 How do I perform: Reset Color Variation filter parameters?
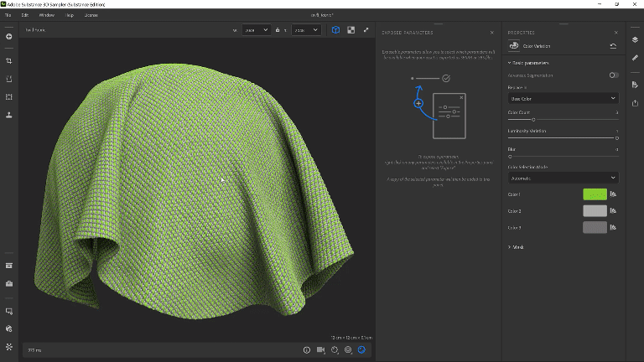click(x=614, y=46)
